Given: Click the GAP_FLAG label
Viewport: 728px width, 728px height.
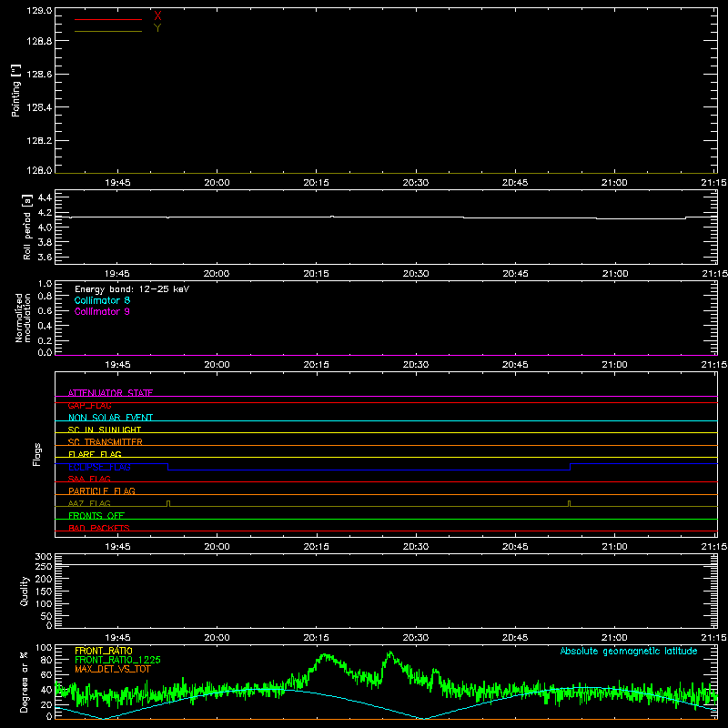Looking at the screenshot, I should pyautogui.click(x=89, y=405).
